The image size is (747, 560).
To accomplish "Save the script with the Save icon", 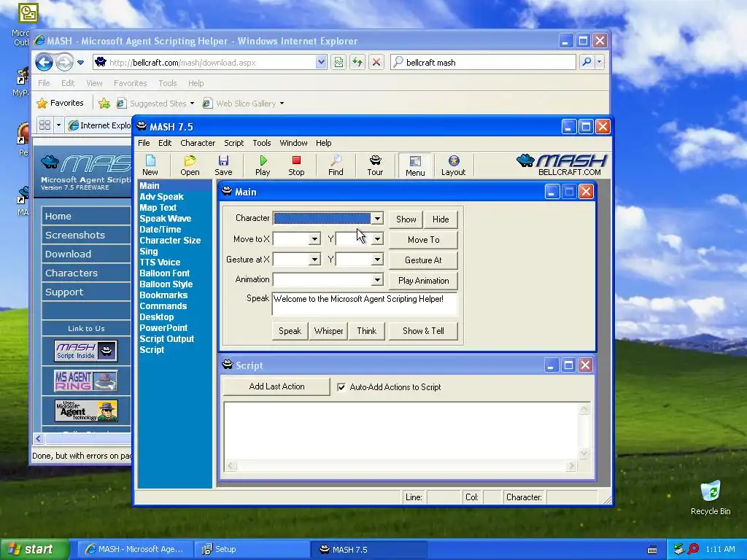I will (x=223, y=166).
